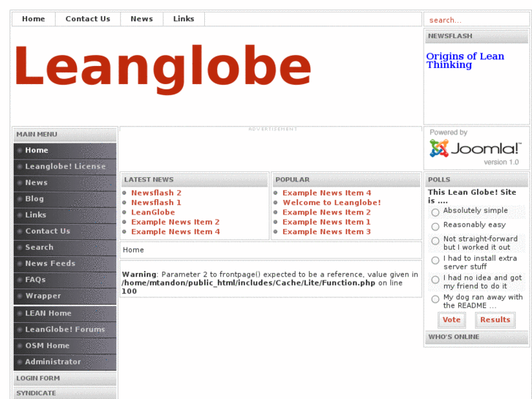532x399 pixels.
Task: Pick 'I had no idea and got my friend'
Action: [435, 280]
